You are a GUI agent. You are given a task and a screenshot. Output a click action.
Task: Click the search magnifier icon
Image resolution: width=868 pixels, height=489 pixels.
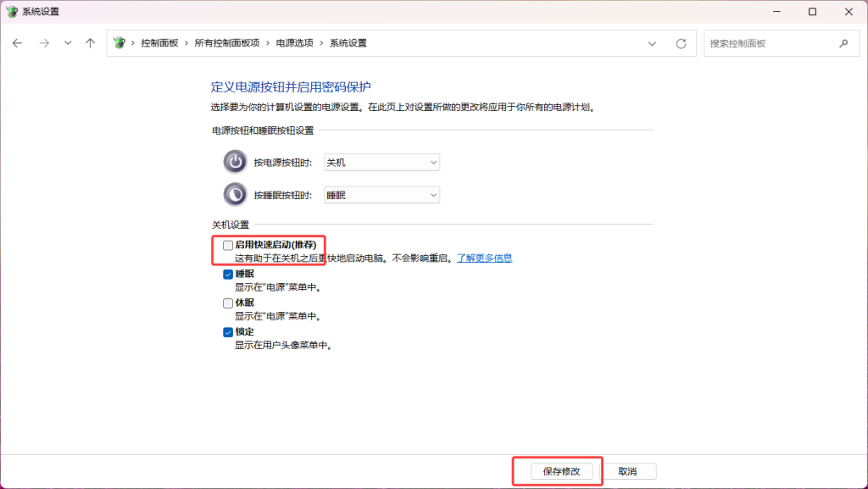point(843,43)
